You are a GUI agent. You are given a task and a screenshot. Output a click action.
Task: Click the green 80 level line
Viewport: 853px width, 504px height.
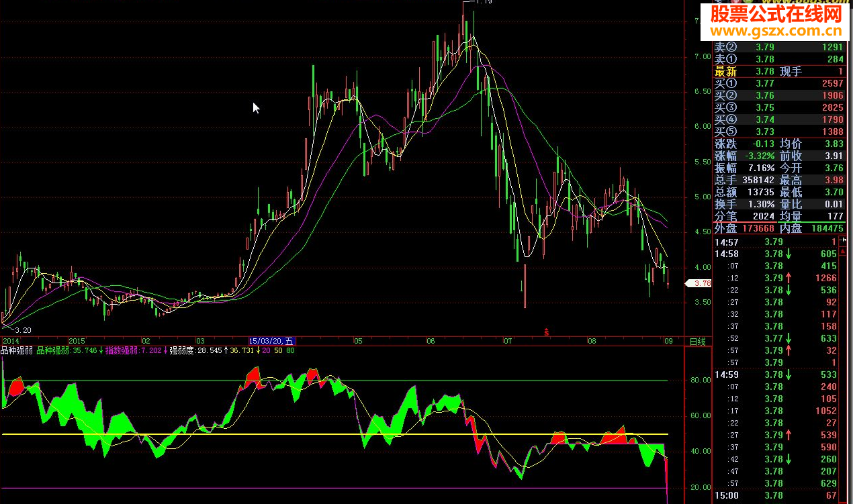pyautogui.click(x=336, y=381)
